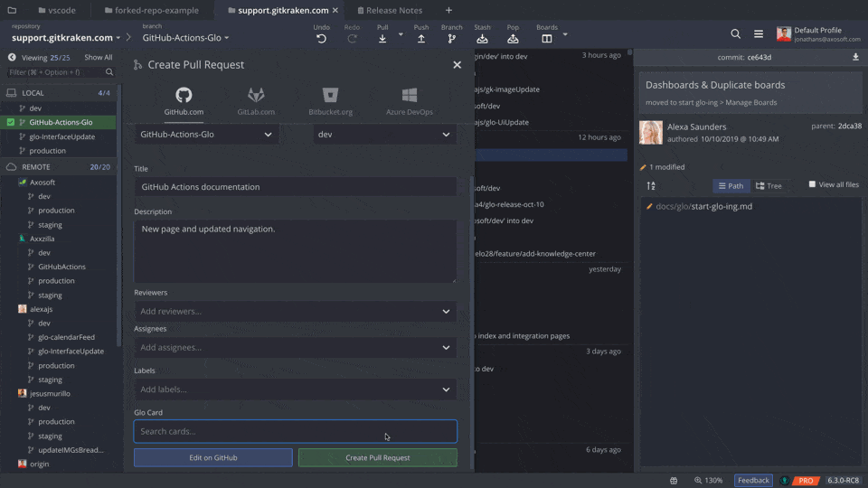Click the Push icon
The image size is (868, 488).
(421, 39)
